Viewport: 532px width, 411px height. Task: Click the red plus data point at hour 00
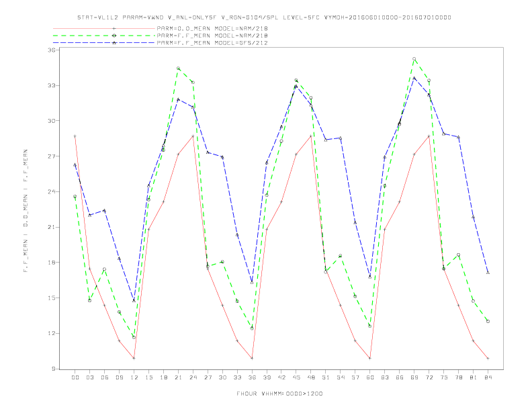click(75, 136)
